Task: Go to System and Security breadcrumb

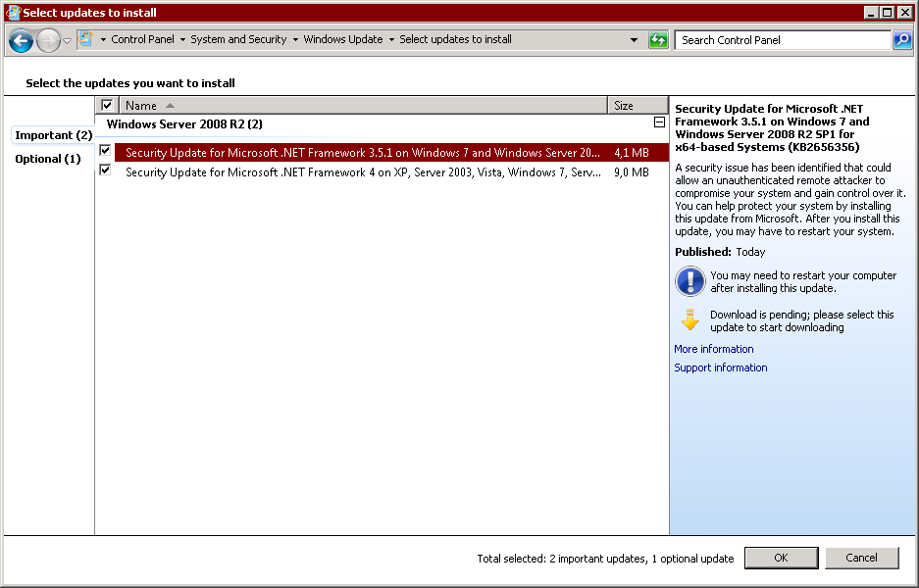Action: [x=238, y=39]
